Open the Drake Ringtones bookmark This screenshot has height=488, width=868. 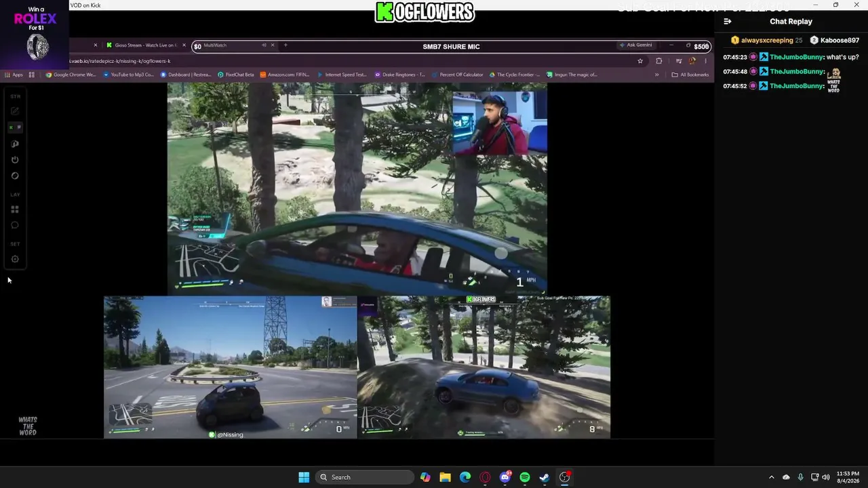pyautogui.click(x=400, y=75)
